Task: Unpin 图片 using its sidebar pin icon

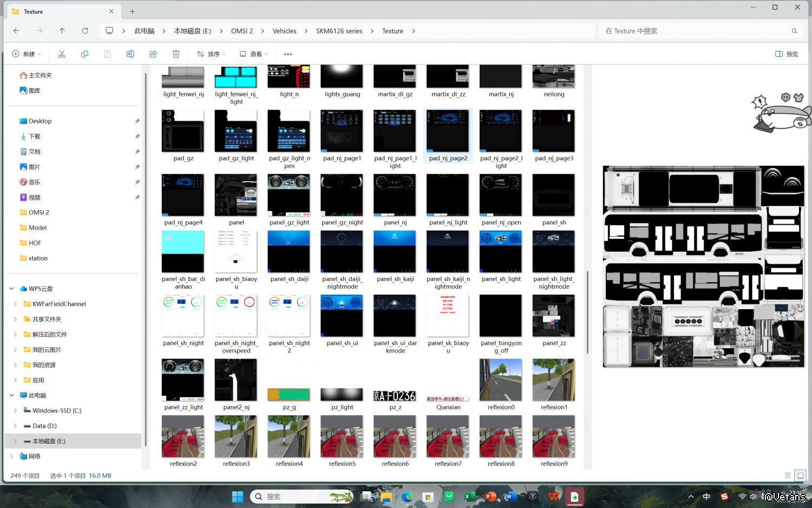Action: pyautogui.click(x=137, y=167)
